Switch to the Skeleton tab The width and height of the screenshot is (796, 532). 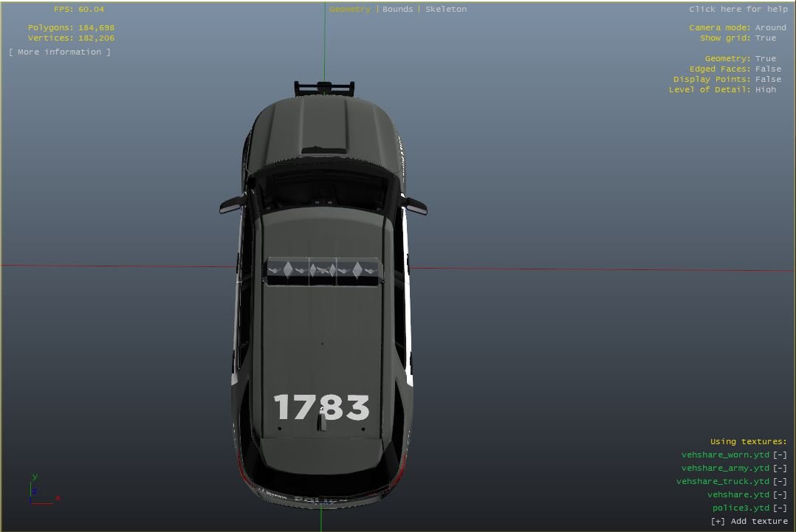446,9
